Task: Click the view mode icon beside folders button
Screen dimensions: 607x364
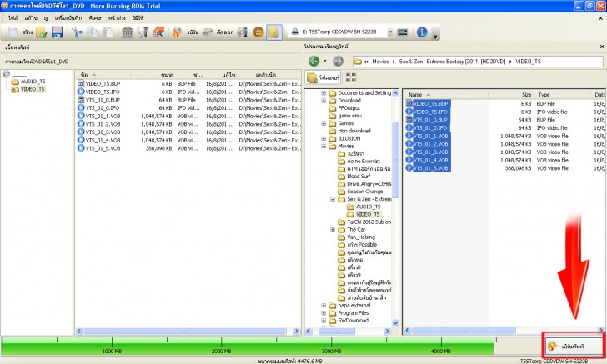Action: (351, 77)
